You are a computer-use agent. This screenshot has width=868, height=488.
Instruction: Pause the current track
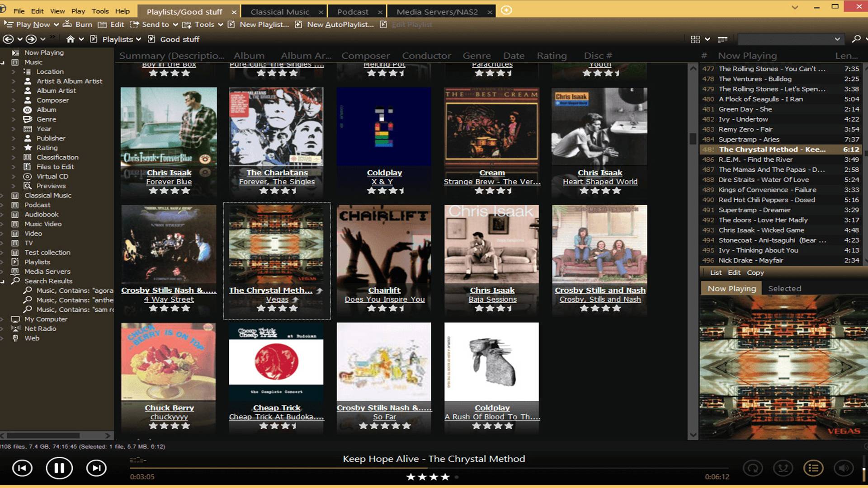pyautogui.click(x=59, y=468)
